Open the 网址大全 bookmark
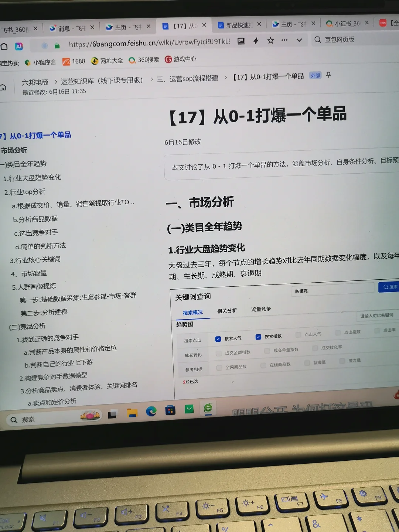Viewport: 399px width, 532px height. 107,61
